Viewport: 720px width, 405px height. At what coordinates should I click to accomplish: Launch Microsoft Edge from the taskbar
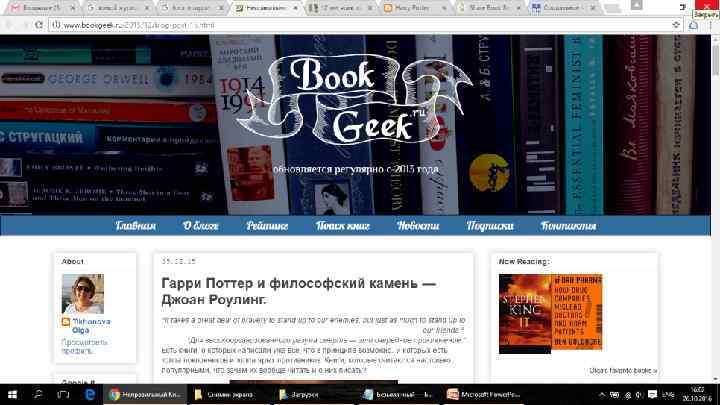click(90, 394)
